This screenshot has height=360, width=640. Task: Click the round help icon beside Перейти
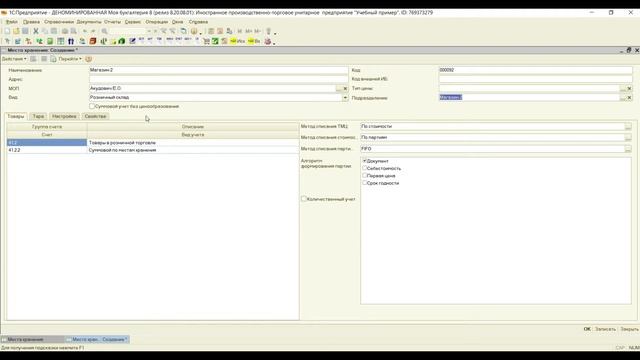pos(89,59)
